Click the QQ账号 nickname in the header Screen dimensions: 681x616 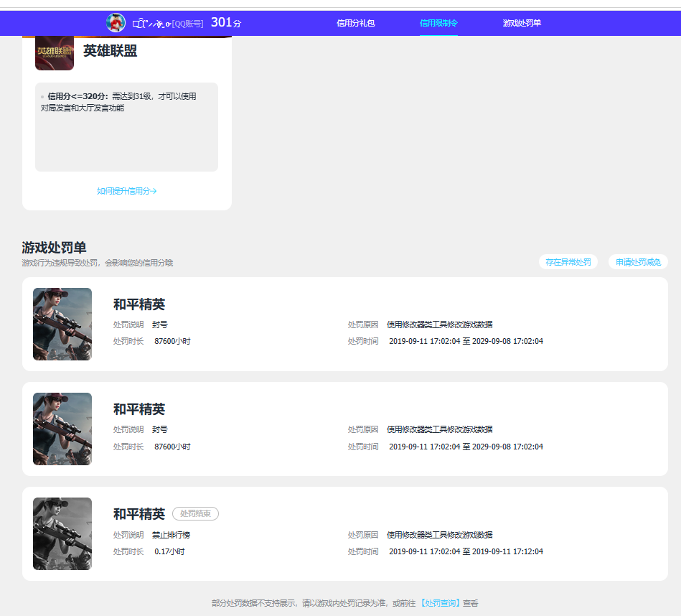click(x=168, y=24)
